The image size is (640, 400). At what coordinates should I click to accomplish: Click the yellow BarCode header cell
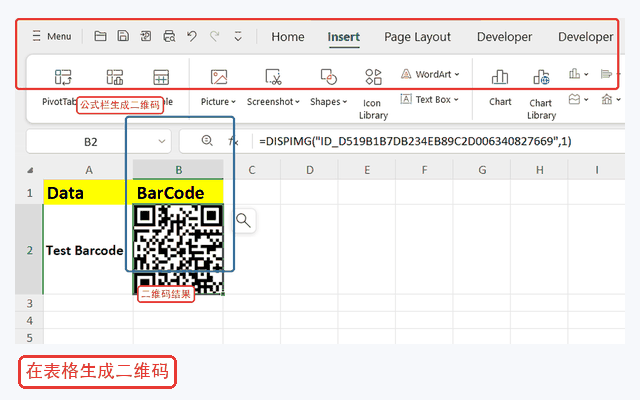(178, 193)
